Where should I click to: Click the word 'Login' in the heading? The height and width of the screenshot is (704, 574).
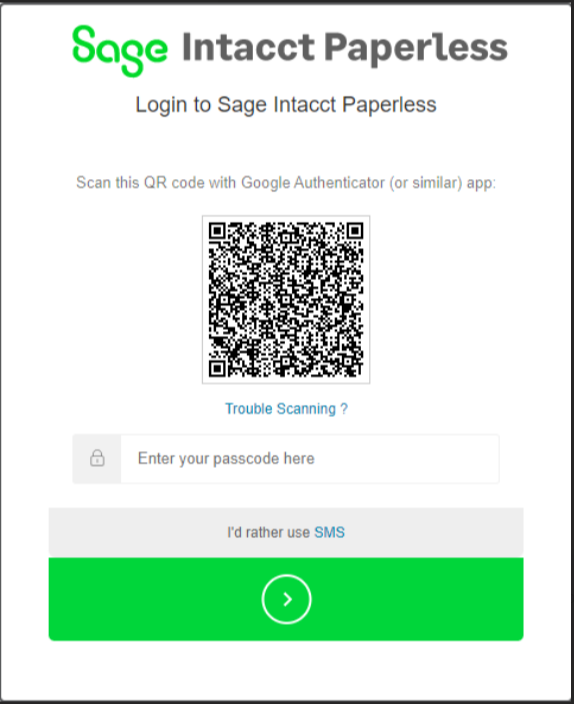click(x=161, y=106)
